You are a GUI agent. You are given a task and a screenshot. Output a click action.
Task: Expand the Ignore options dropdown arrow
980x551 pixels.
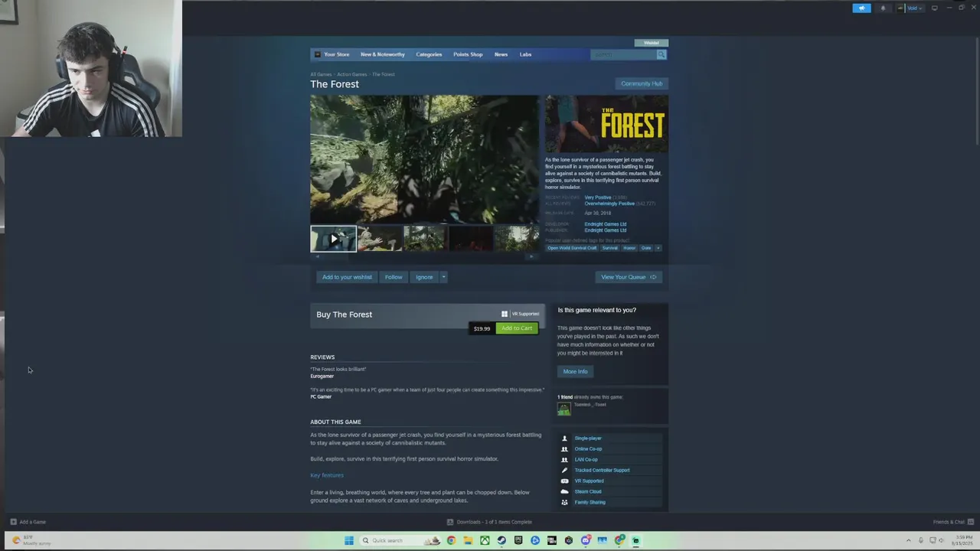pyautogui.click(x=443, y=277)
